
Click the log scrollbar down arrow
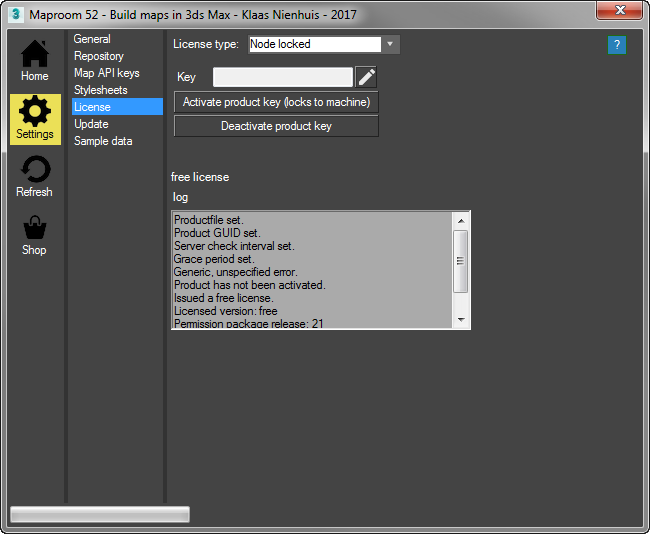(x=461, y=320)
